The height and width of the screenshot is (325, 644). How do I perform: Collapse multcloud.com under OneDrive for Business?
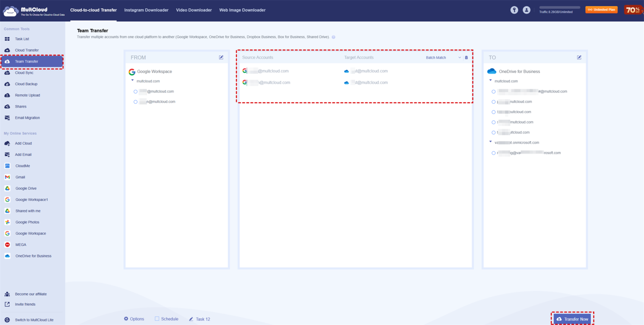coord(490,81)
